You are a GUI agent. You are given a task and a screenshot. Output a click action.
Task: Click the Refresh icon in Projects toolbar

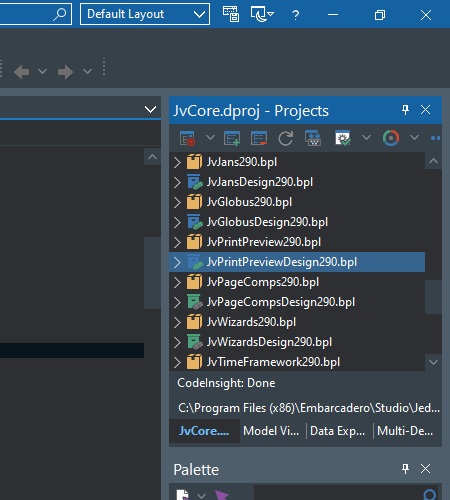tap(286, 138)
